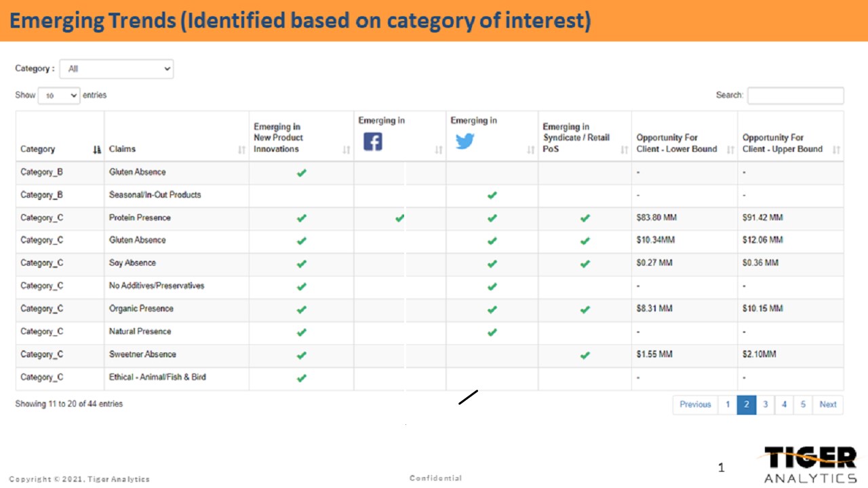Go to pagination page 3
This screenshot has width=868, height=488.
click(x=765, y=405)
